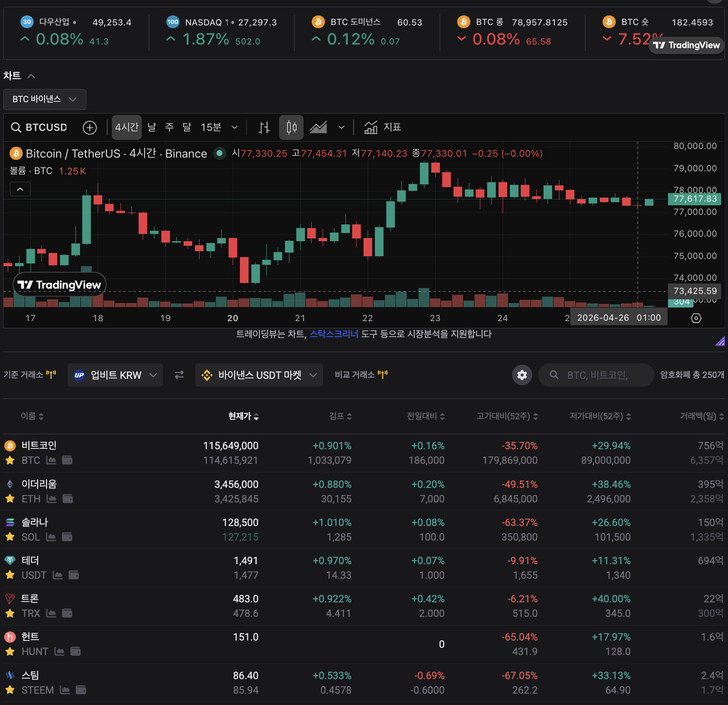Toggle the favorite star for ETH
728x705 pixels.
(10, 499)
